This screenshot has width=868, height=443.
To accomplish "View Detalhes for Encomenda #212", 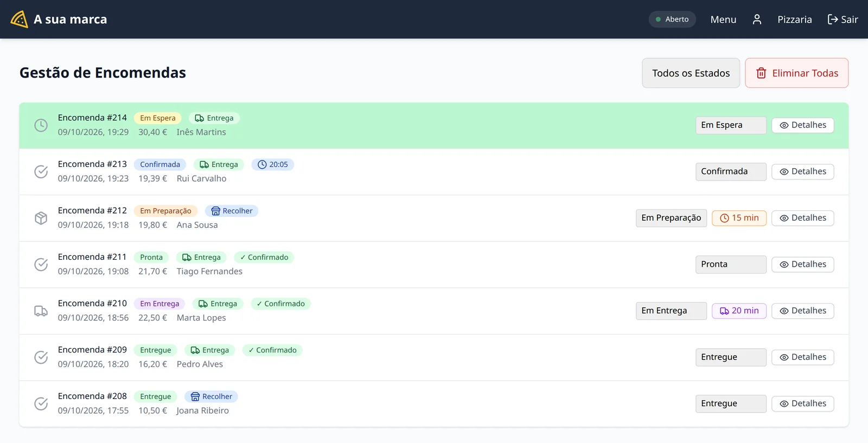I will point(802,218).
